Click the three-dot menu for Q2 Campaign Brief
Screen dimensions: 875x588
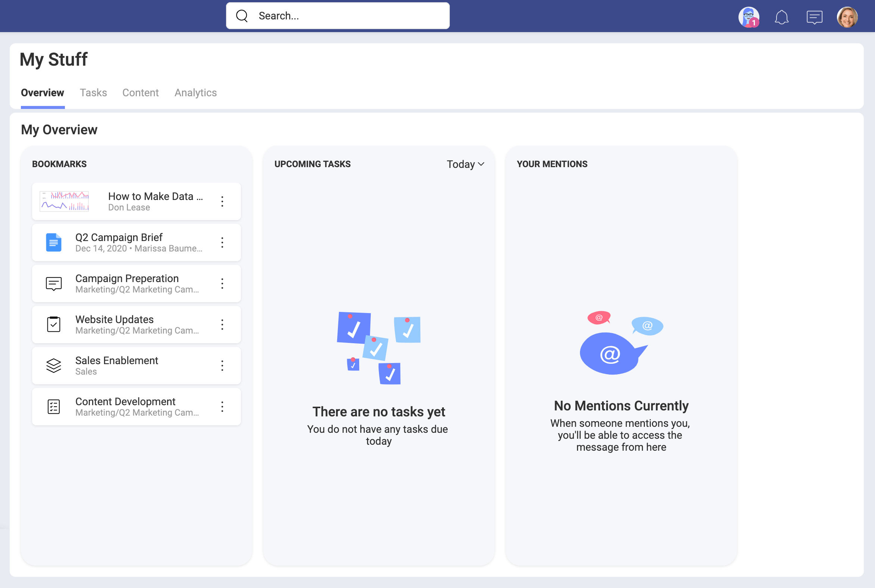tap(222, 242)
